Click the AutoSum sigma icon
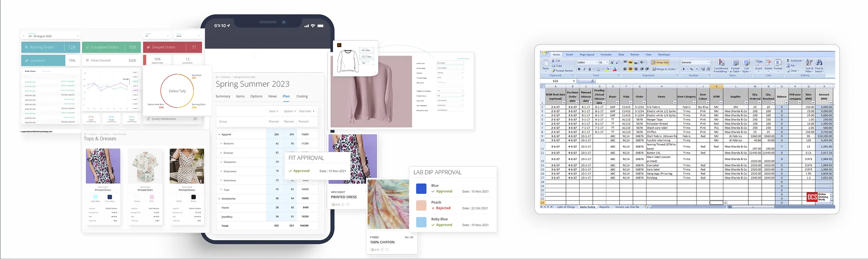The width and height of the screenshot is (868, 259). pos(788,60)
